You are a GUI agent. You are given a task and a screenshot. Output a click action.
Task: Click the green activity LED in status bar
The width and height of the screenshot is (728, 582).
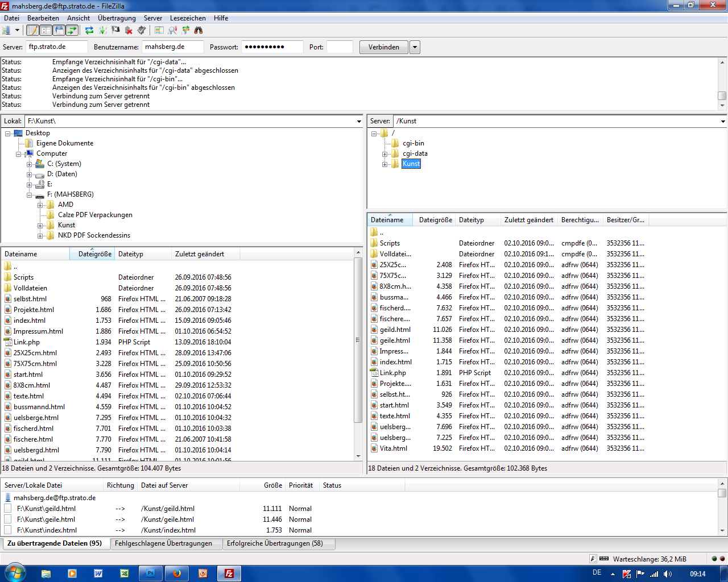(x=714, y=559)
